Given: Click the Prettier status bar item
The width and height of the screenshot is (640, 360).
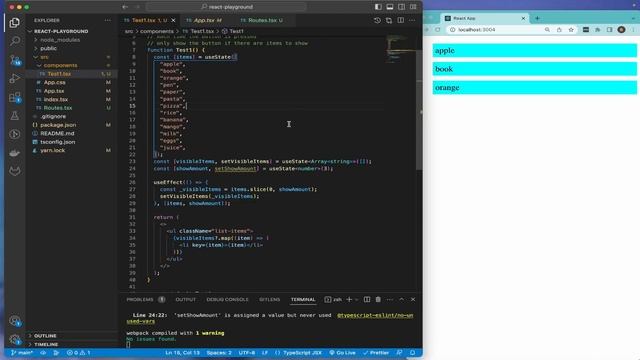Looking at the screenshot, I should point(376,353).
